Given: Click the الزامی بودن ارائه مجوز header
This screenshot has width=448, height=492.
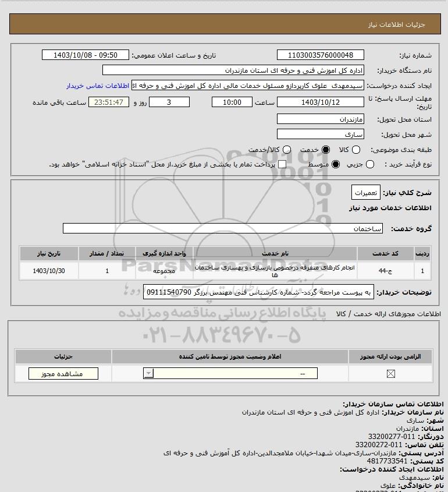Looking at the screenshot, I should coord(390,356).
